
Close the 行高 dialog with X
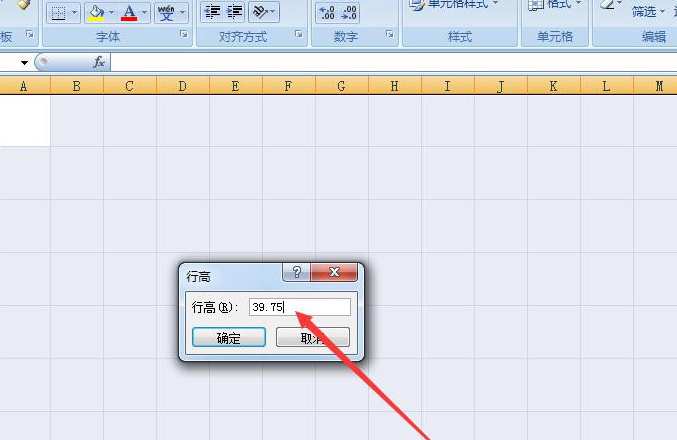point(334,272)
